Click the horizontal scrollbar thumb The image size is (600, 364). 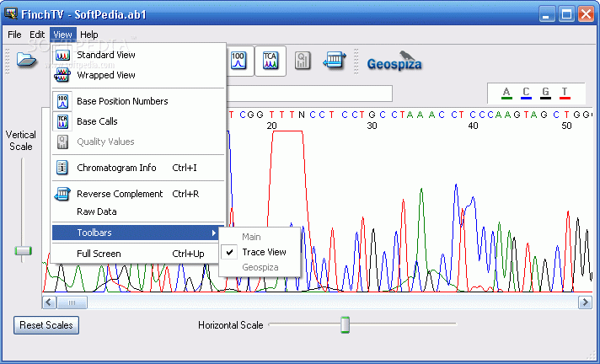pyautogui.click(x=72, y=302)
